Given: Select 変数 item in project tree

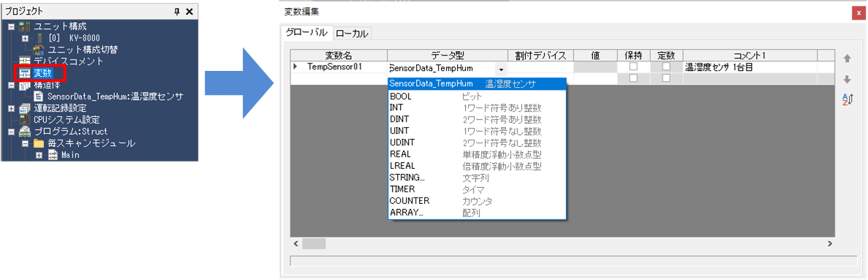Looking at the screenshot, I should [43, 72].
